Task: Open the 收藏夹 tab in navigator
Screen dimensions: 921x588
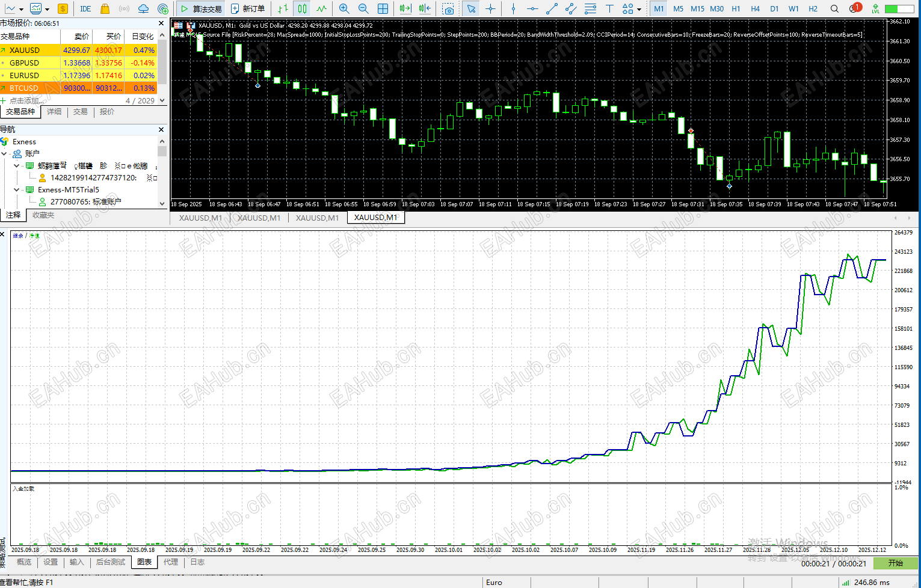Action: pos(43,215)
